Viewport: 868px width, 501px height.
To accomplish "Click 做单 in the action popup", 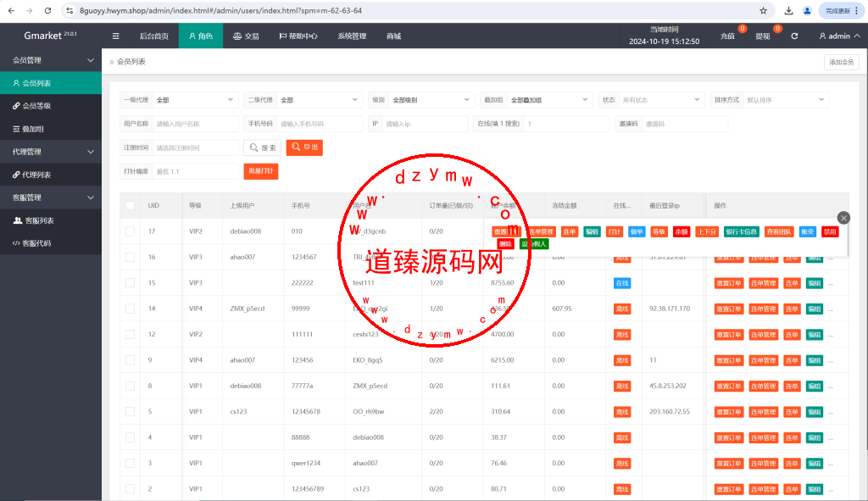I will [637, 232].
